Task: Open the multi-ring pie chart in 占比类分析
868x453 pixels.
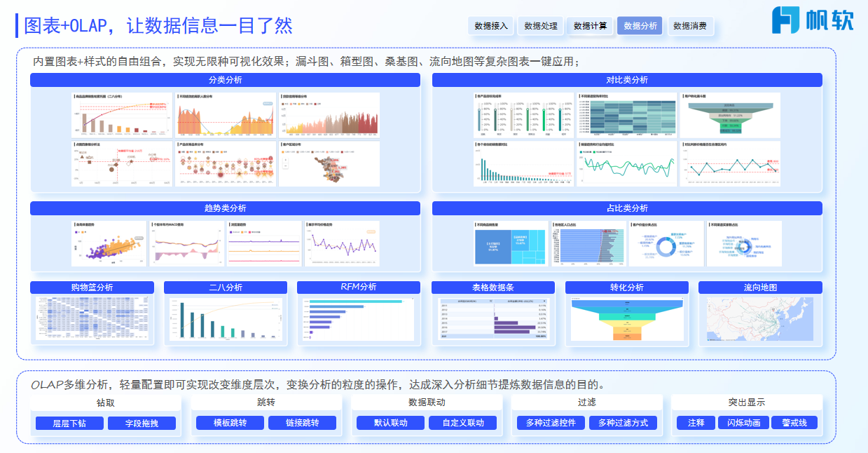Action: (x=744, y=243)
